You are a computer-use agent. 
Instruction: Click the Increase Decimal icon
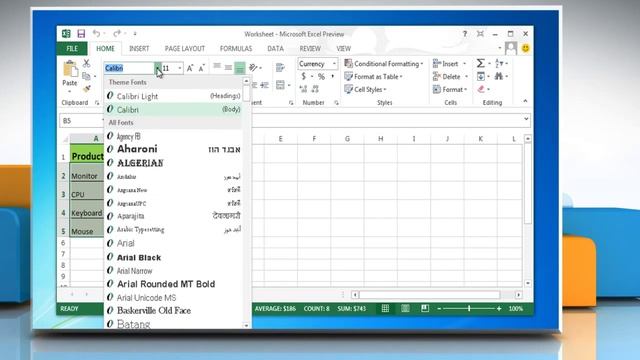point(303,89)
